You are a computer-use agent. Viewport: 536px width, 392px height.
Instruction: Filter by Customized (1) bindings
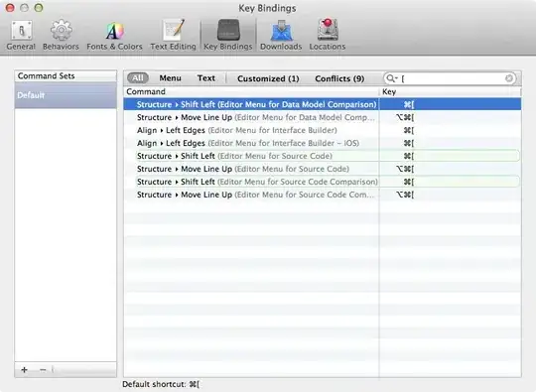pos(268,78)
